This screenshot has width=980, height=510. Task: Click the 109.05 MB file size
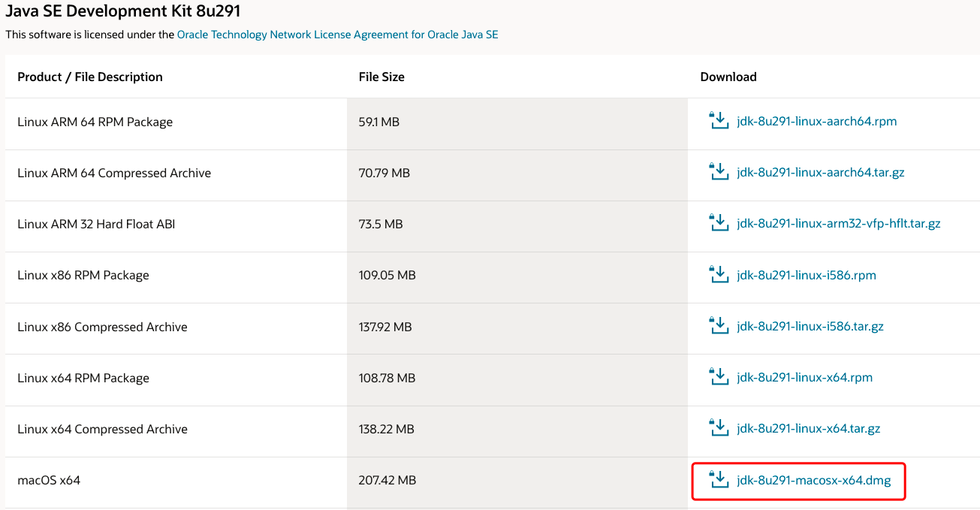[387, 275]
